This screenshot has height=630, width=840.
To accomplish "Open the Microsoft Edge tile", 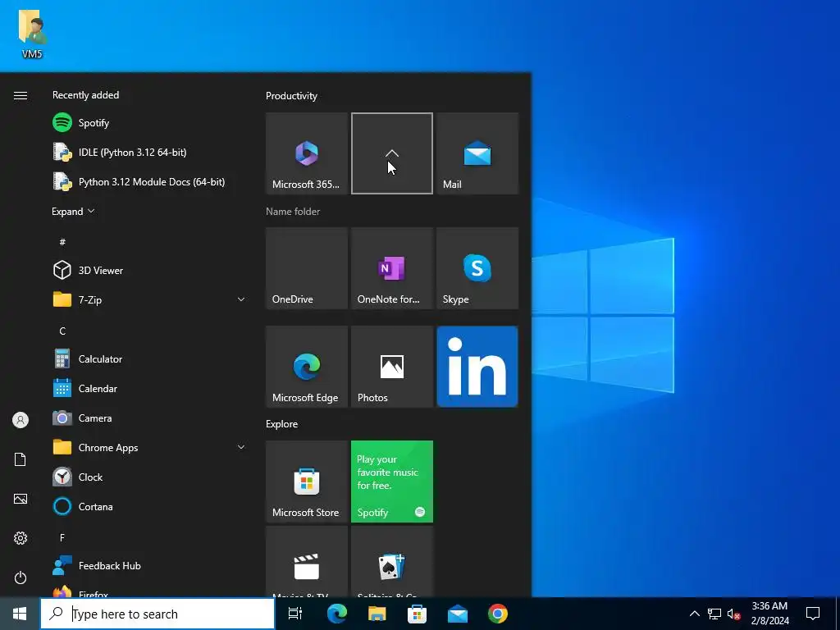I will tap(307, 367).
